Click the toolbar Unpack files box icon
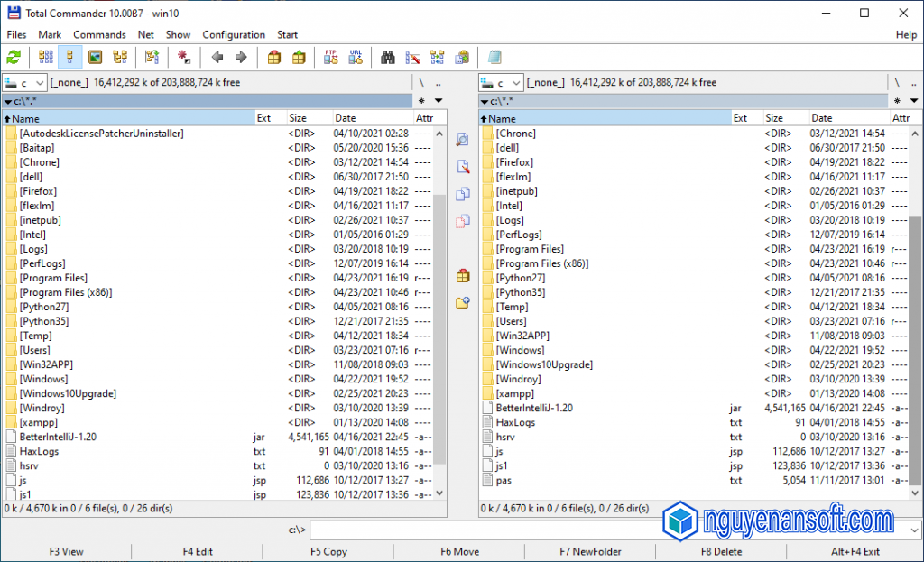Viewport: 924px width, 562px height. [x=299, y=57]
